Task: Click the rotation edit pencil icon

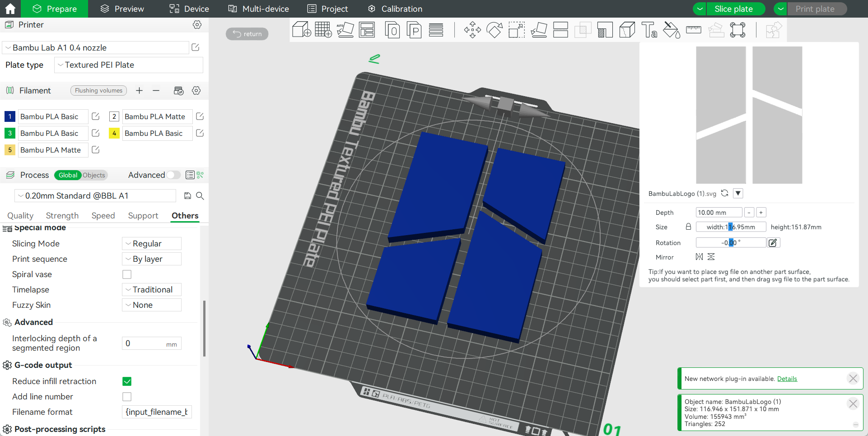Action: [x=773, y=243]
